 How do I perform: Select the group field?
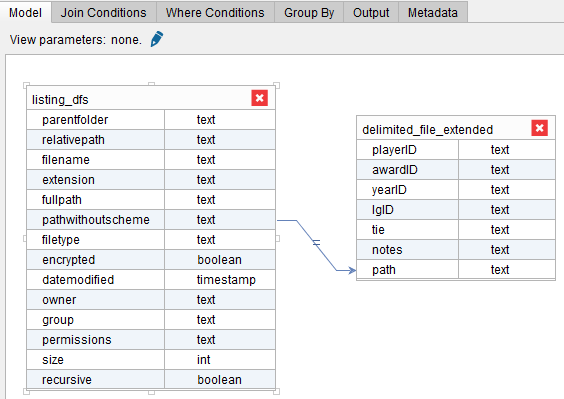click(96, 319)
